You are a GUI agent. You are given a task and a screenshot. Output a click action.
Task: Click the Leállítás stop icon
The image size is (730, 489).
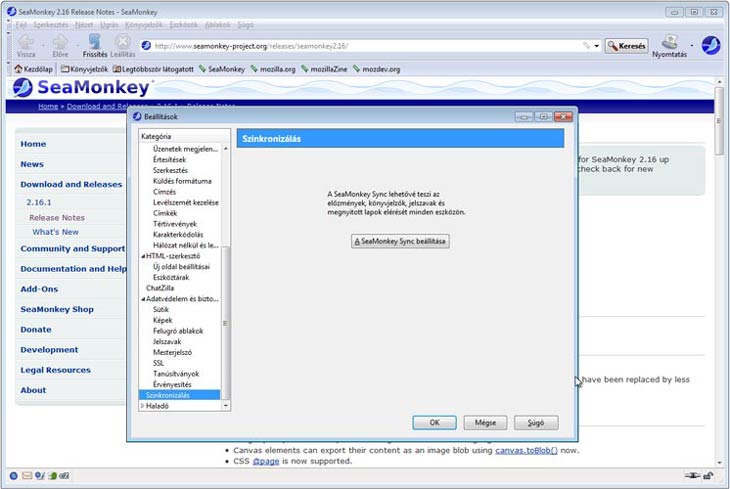pos(122,42)
